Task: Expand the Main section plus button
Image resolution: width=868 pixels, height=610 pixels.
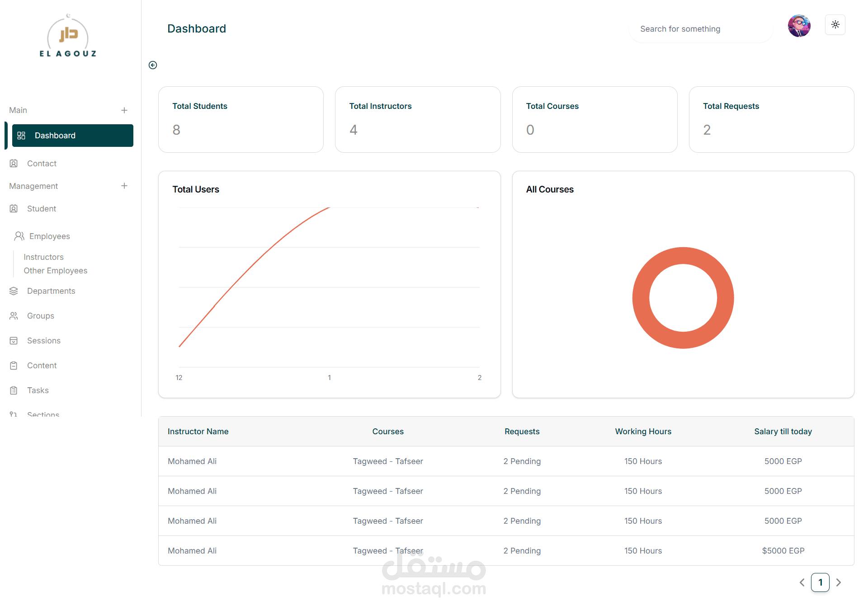Action: pyautogui.click(x=124, y=110)
